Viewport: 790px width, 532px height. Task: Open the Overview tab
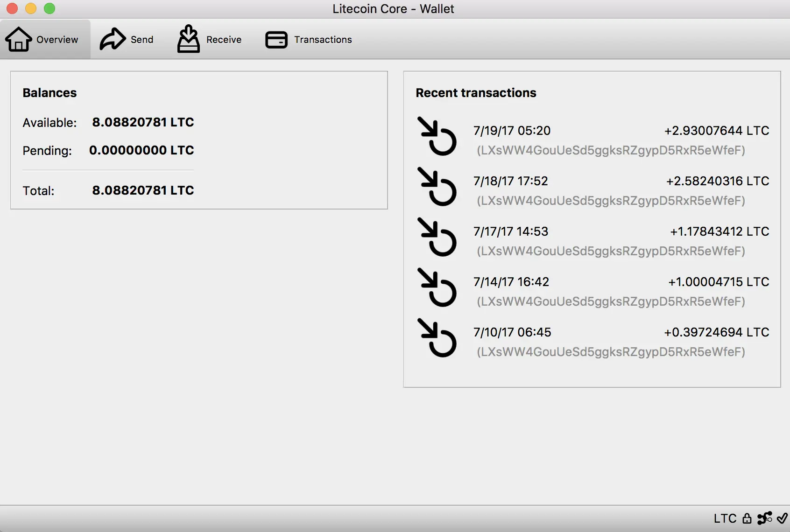tap(45, 39)
